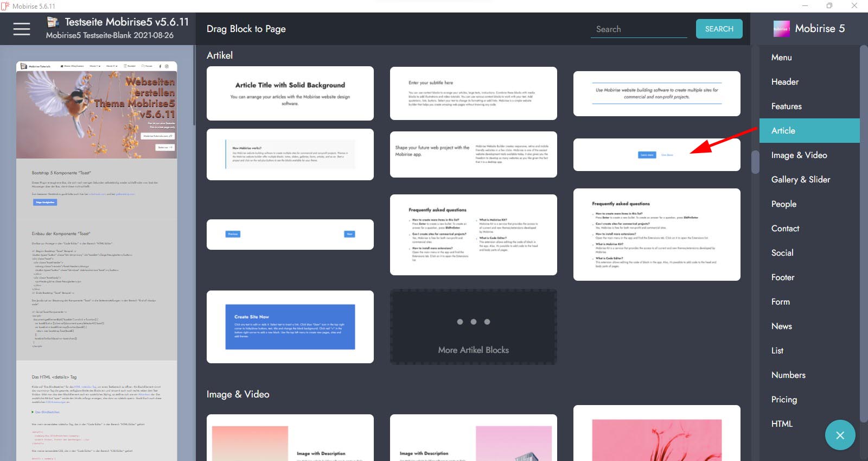Image resolution: width=868 pixels, height=461 pixels.
Task: Click the 'Bootstrap 5 Komponente "Toast"' heading
Action: 61,173
